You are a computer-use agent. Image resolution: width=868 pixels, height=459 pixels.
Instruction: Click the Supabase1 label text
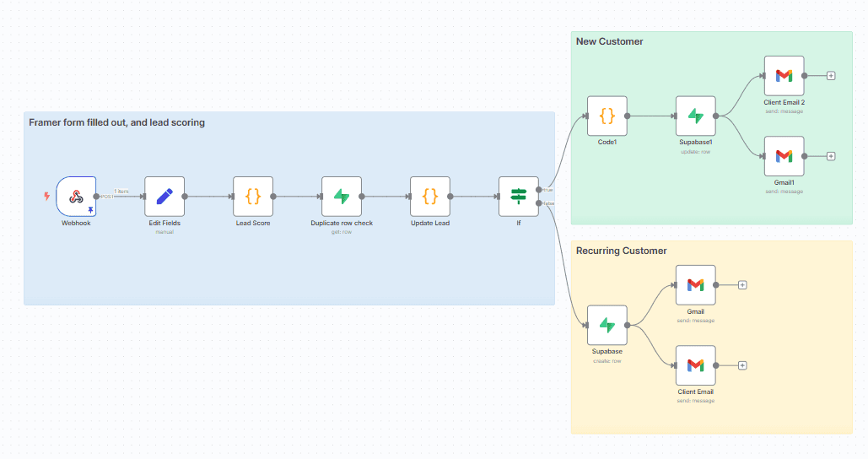(696, 143)
